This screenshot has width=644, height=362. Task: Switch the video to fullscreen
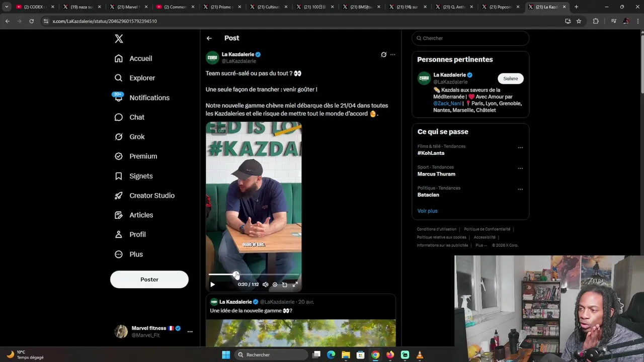pyautogui.click(x=295, y=285)
